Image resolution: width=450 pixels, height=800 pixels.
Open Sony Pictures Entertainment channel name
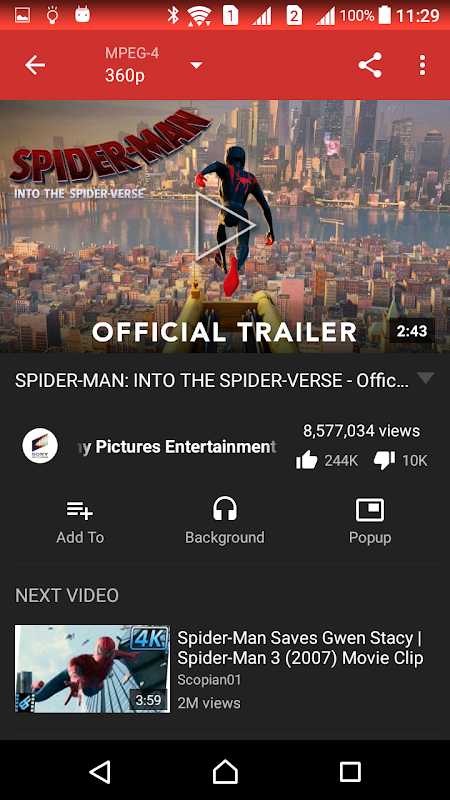[x=177, y=446]
